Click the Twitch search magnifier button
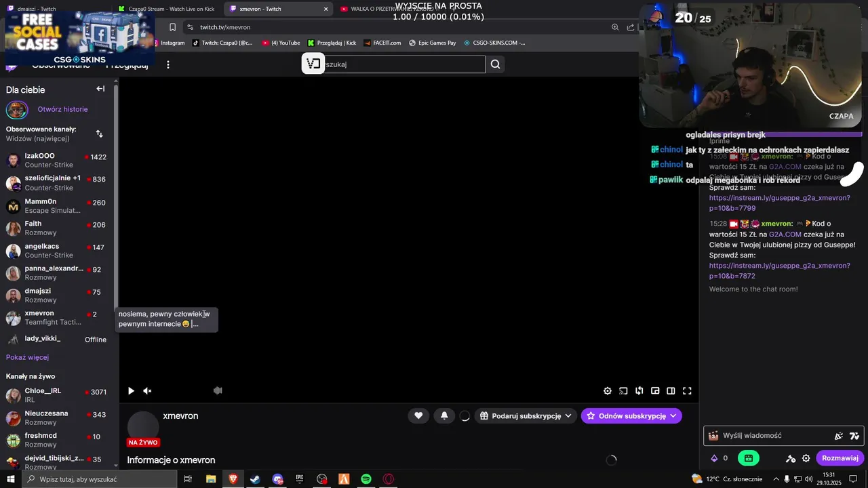 coord(495,64)
